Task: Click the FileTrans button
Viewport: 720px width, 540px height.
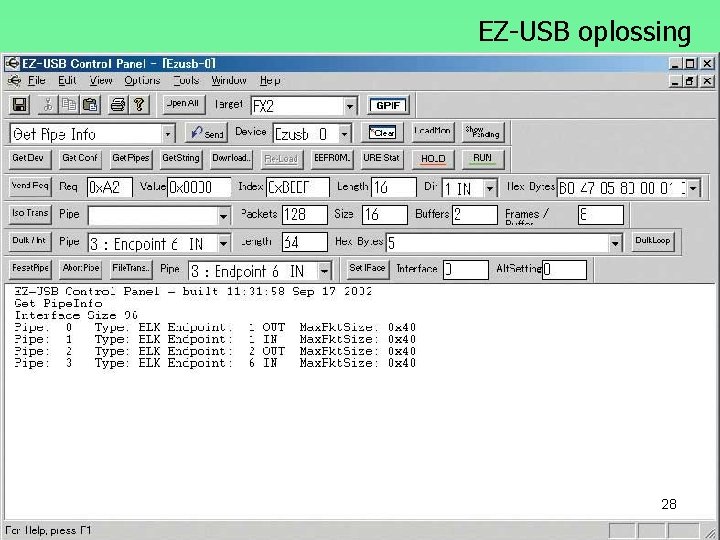Action: point(131,269)
